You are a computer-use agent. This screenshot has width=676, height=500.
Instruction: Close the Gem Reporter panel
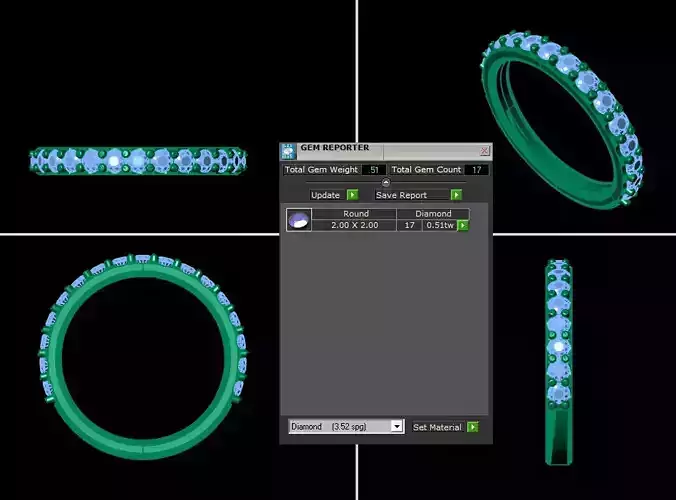tap(484, 150)
